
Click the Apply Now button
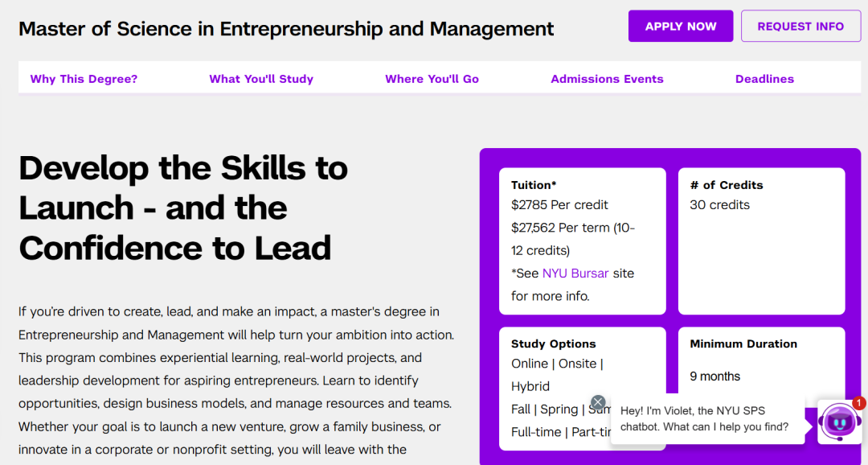point(681,27)
